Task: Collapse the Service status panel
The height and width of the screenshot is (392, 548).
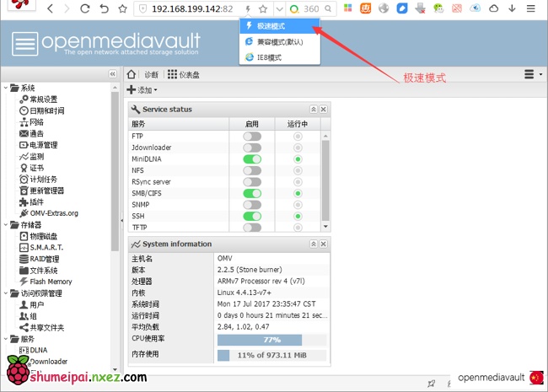Action: coord(314,110)
